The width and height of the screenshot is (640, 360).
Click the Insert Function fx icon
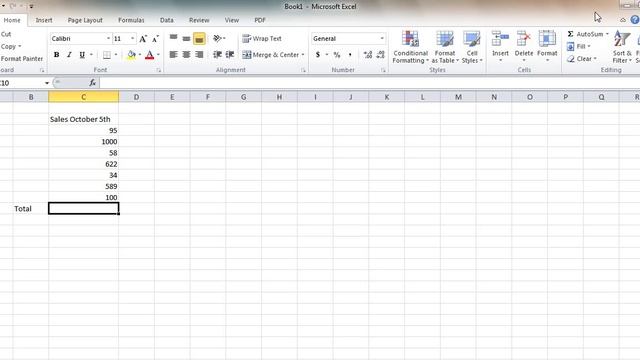(x=93, y=83)
